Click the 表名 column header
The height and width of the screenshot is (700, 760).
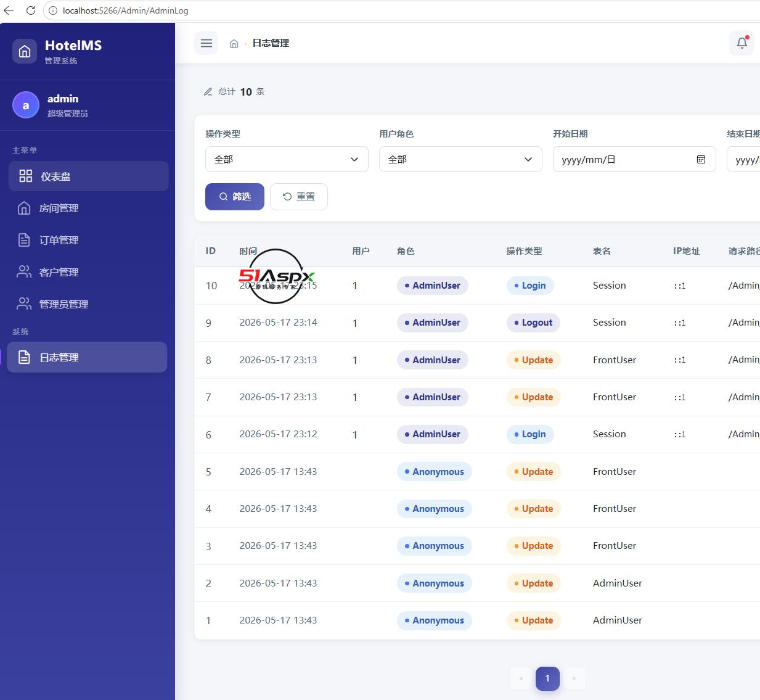coord(602,251)
